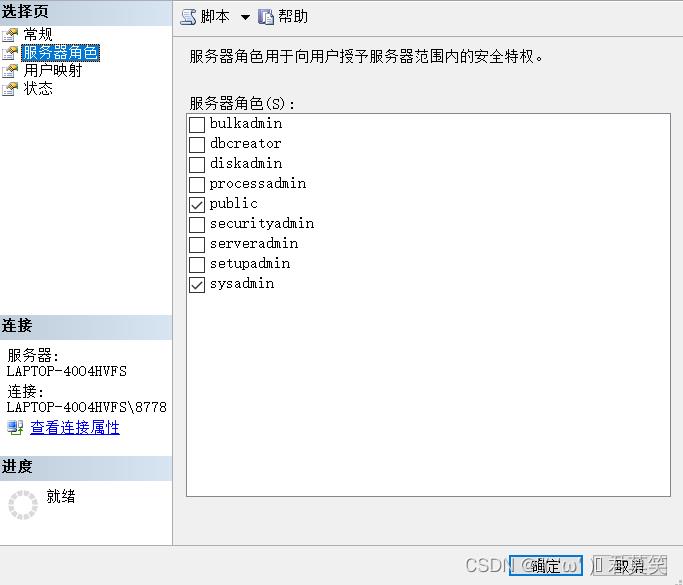Click the 状态 page icon
This screenshot has height=585, width=683.
(x=10, y=89)
